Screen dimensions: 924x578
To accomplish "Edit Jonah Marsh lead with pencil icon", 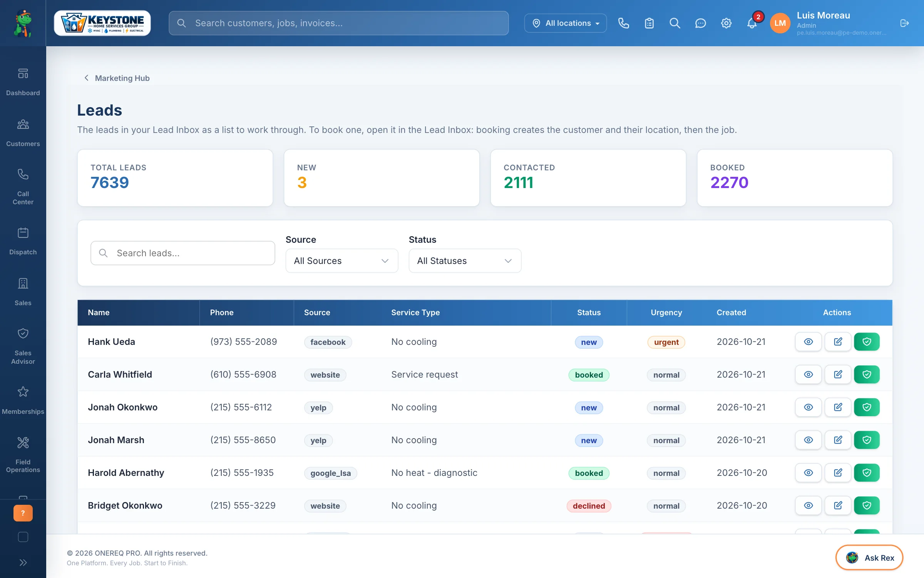I will tap(838, 440).
